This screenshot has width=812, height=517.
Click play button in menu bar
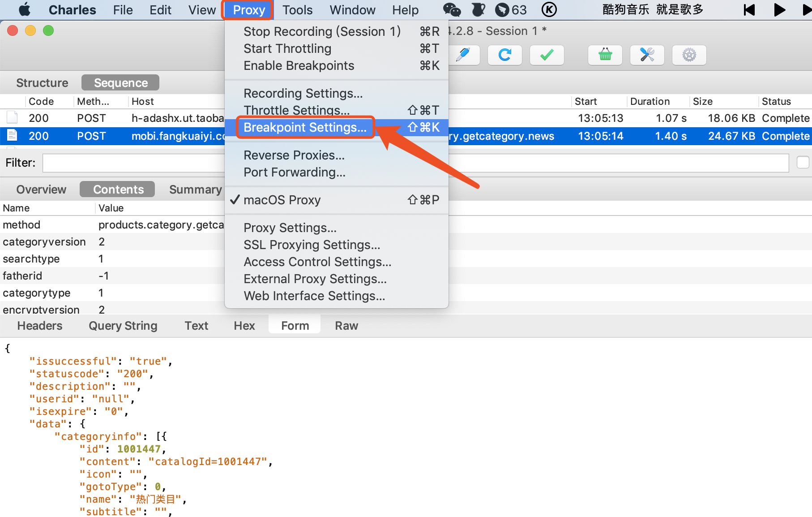(x=779, y=10)
